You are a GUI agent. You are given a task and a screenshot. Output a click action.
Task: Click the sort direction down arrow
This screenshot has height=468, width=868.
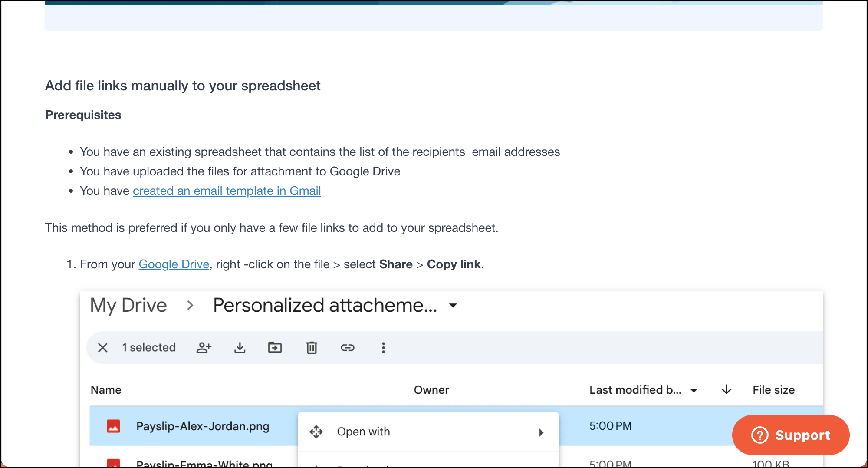tap(726, 390)
